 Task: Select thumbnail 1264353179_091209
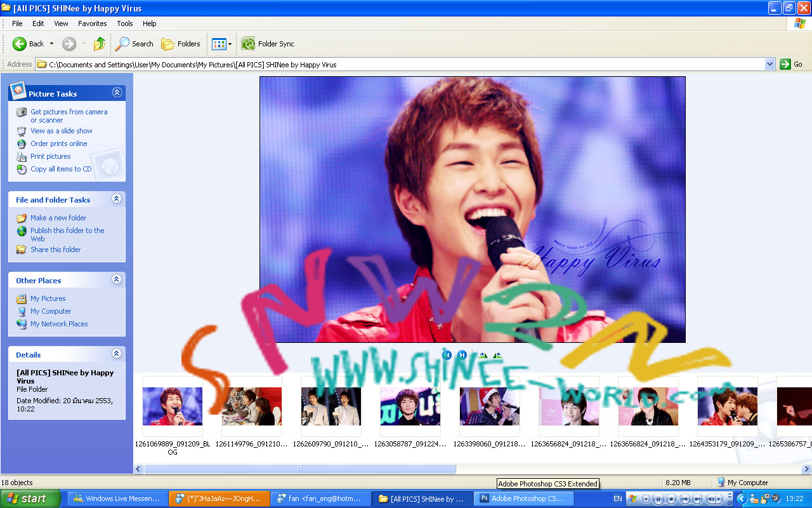point(728,406)
